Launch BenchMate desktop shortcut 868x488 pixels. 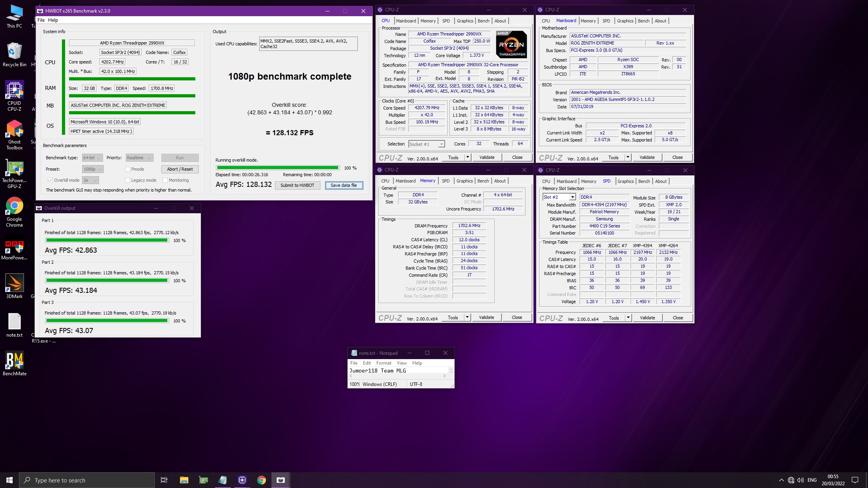point(14,363)
